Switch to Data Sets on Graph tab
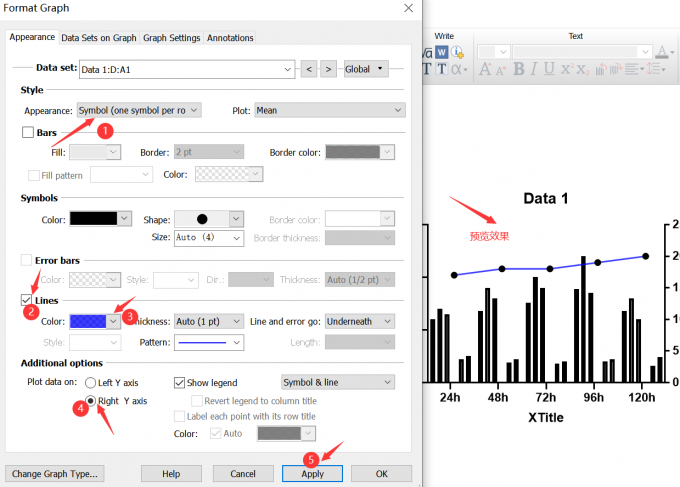The height and width of the screenshot is (487, 680). point(98,38)
